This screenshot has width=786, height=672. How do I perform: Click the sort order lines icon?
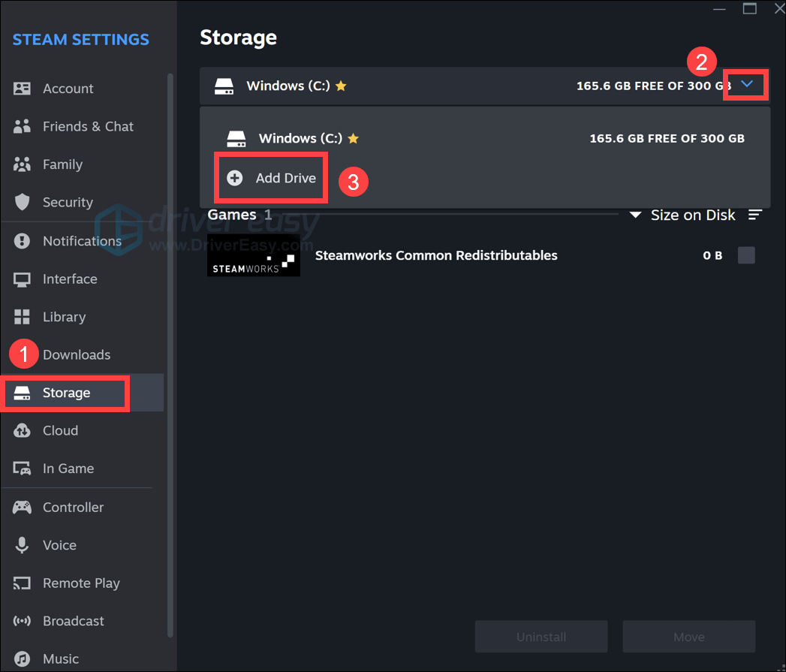(754, 215)
